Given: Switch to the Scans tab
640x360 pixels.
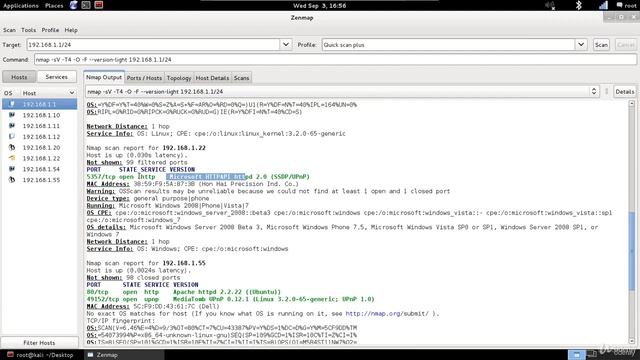Looking at the screenshot, I should [x=241, y=78].
